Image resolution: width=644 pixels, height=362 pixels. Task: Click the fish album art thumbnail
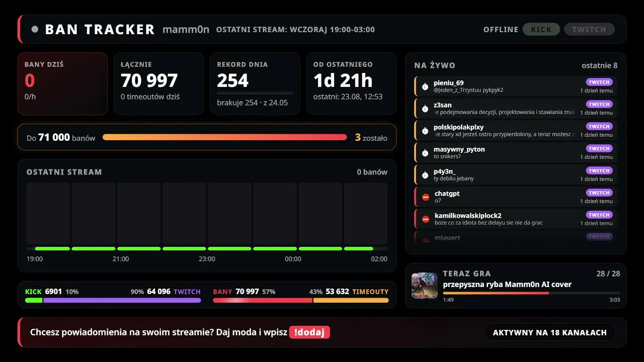(x=425, y=286)
